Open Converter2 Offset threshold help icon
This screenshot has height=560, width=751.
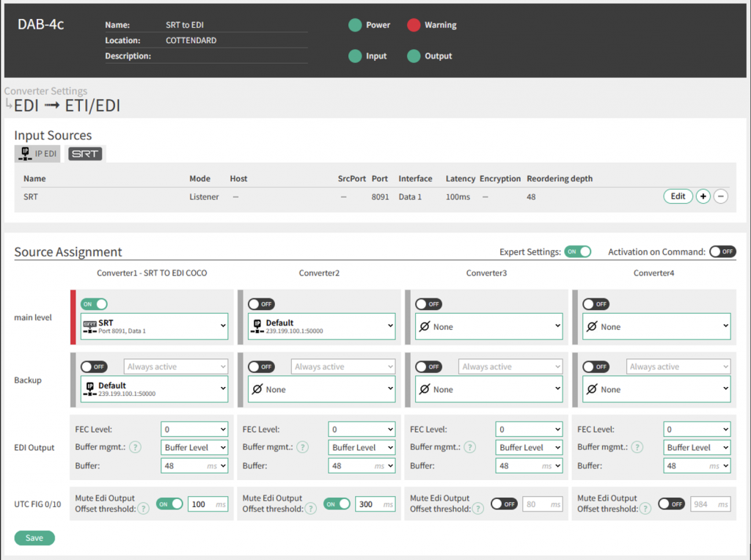tap(311, 509)
